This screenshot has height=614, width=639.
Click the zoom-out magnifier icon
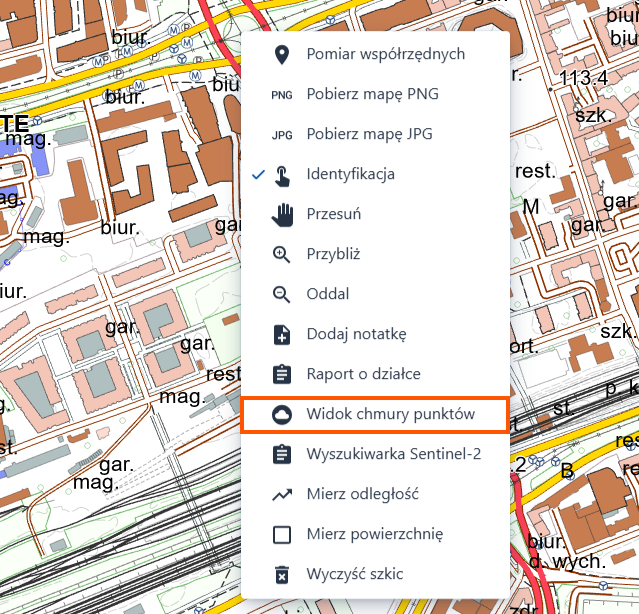tap(282, 295)
